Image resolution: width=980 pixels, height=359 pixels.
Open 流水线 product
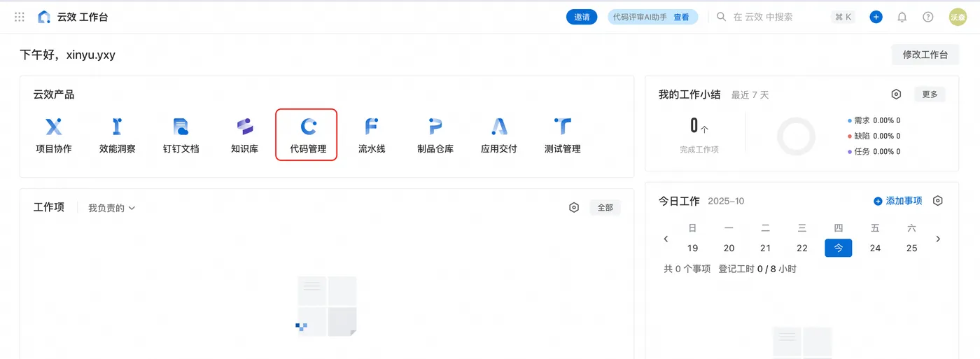click(372, 136)
